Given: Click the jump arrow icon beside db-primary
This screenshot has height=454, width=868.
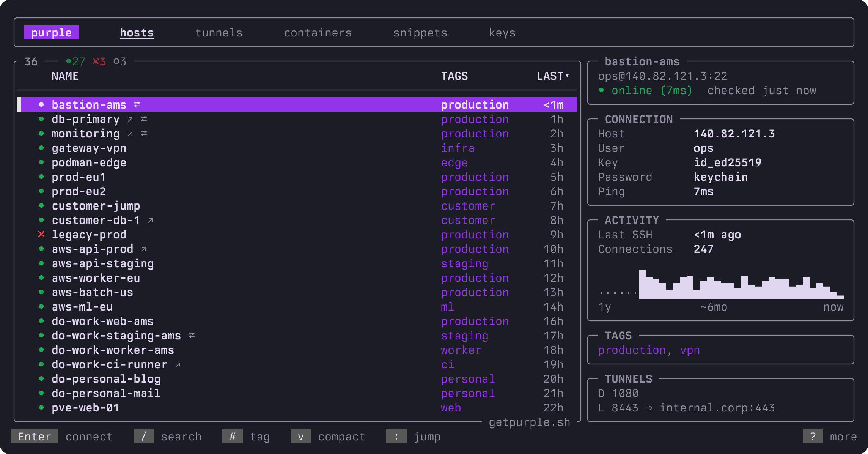Looking at the screenshot, I should (x=130, y=119).
